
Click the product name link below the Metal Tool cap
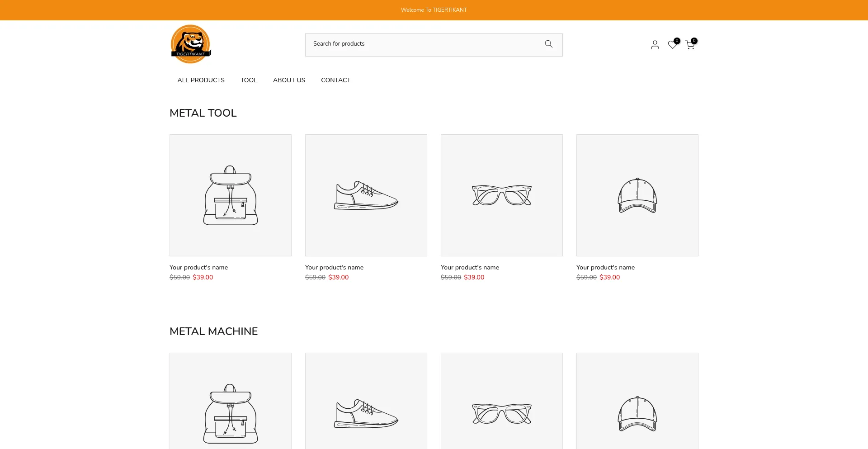605,267
